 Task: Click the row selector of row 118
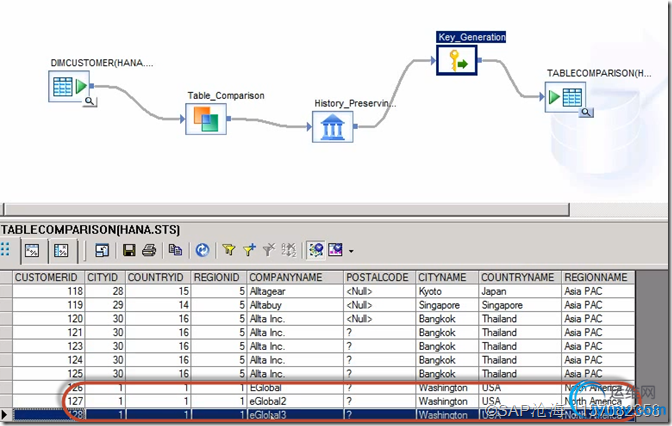6,291
